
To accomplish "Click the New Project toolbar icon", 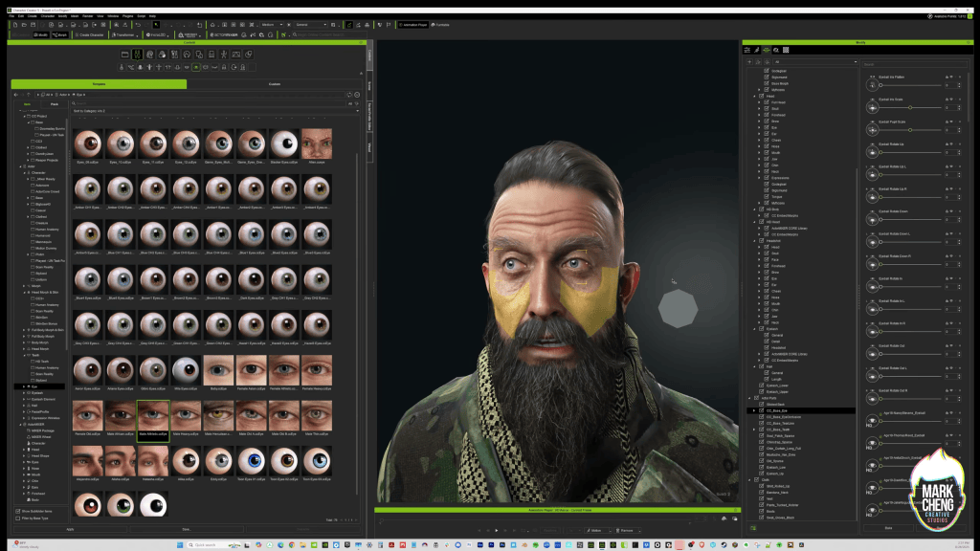I will click(15, 25).
